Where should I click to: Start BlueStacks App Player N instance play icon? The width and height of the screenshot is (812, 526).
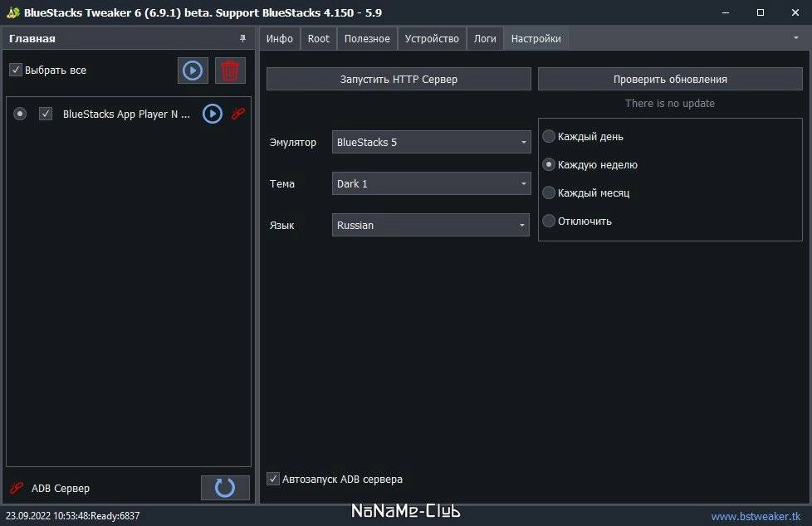(213, 114)
